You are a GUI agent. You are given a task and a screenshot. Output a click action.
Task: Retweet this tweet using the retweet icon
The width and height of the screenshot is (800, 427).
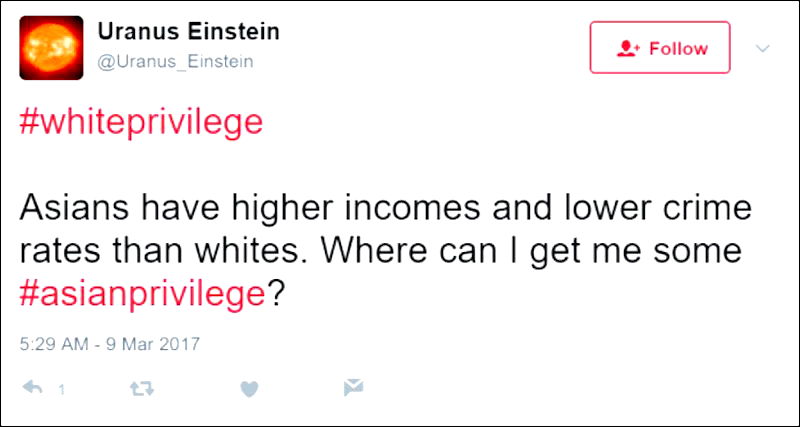(x=142, y=388)
